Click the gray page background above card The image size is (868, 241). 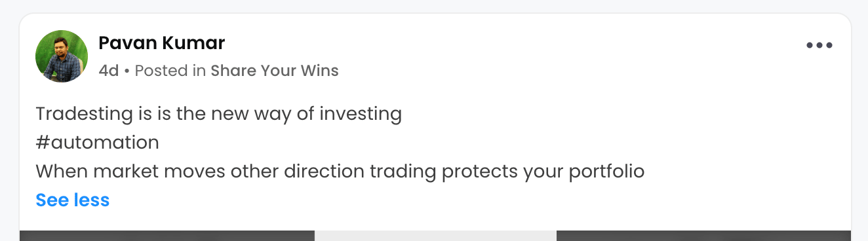tap(434, 6)
